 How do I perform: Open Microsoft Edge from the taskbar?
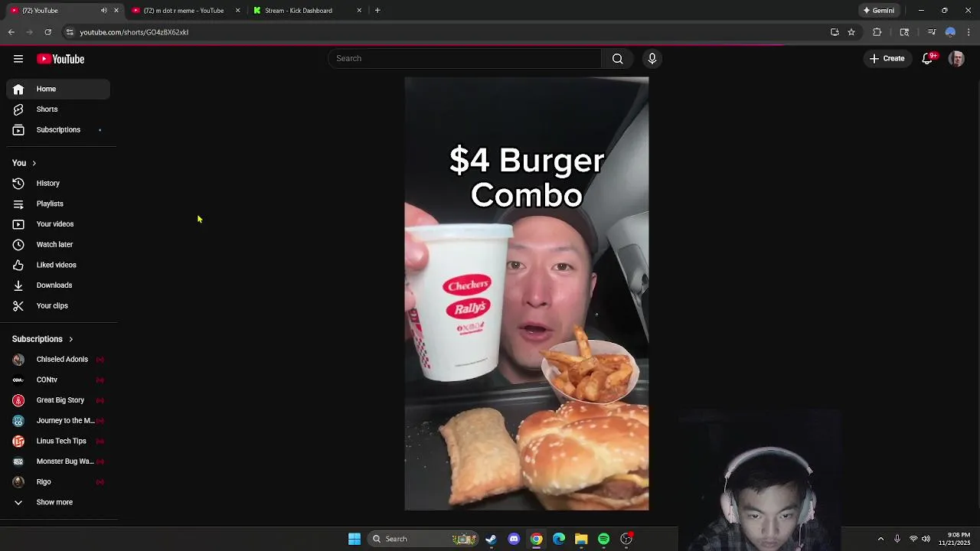[x=559, y=539]
